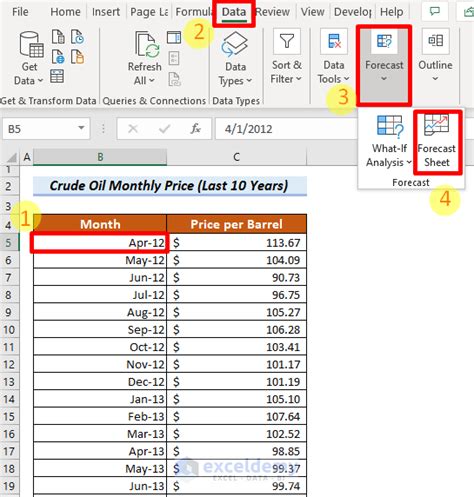Click the price cell 98.85
Image resolution: width=474 pixels, height=497 pixels.
pos(236,451)
